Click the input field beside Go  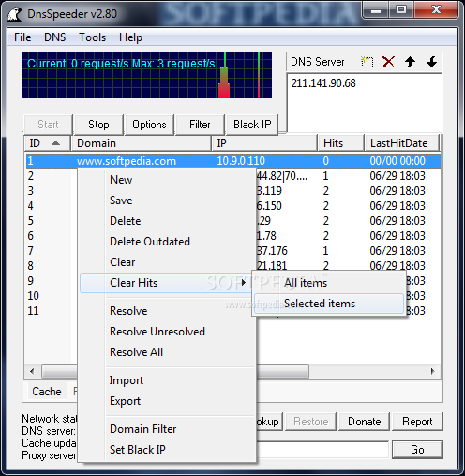(x=322, y=450)
